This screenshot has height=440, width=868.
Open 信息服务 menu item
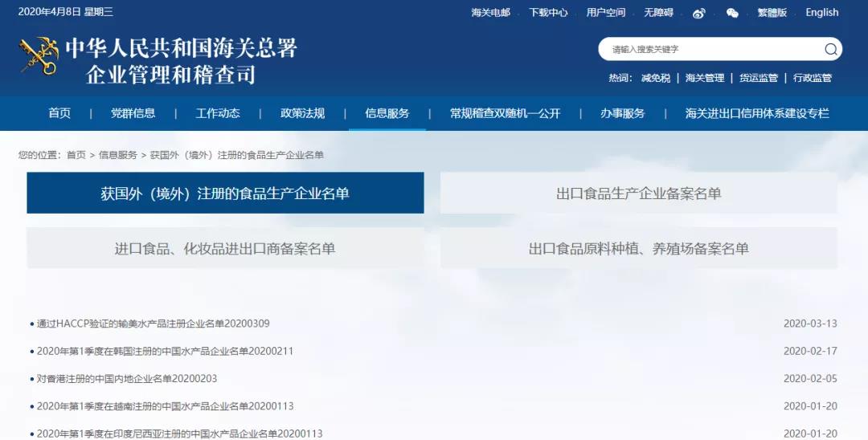coord(387,113)
